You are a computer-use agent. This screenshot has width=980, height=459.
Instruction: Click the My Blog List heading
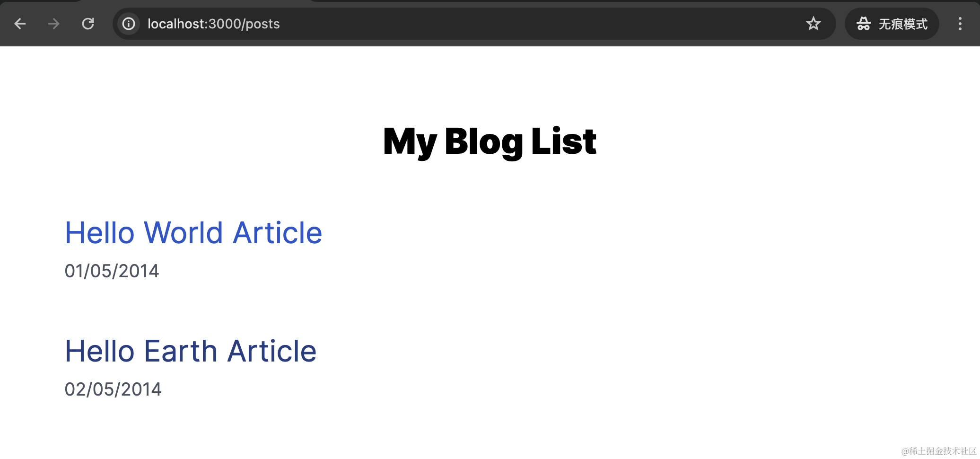pos(490,141)
